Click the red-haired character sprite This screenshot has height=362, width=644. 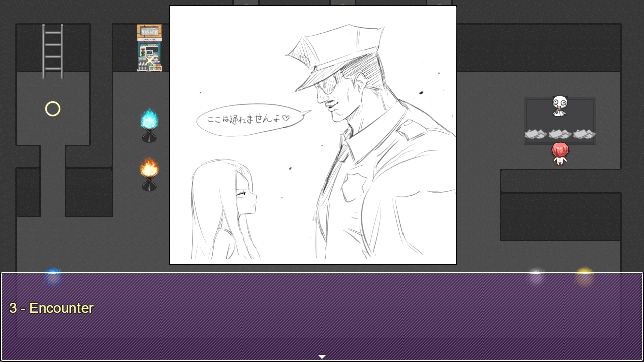pos(560,154)
